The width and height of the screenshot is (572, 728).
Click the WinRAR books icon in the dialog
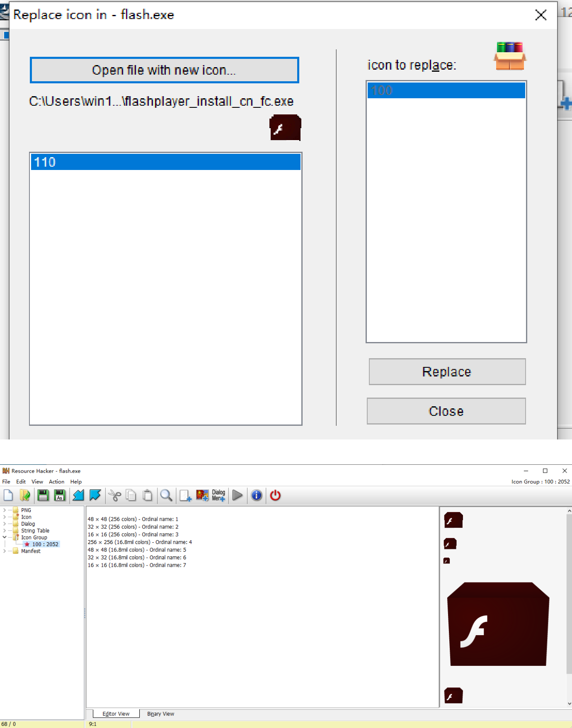[x=510, y=56]
